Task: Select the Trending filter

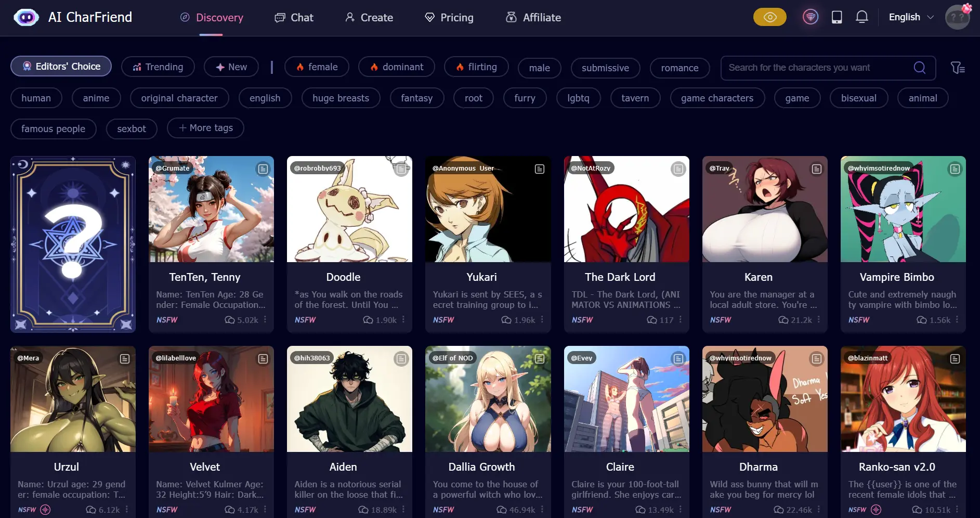Action: point(158,67)
